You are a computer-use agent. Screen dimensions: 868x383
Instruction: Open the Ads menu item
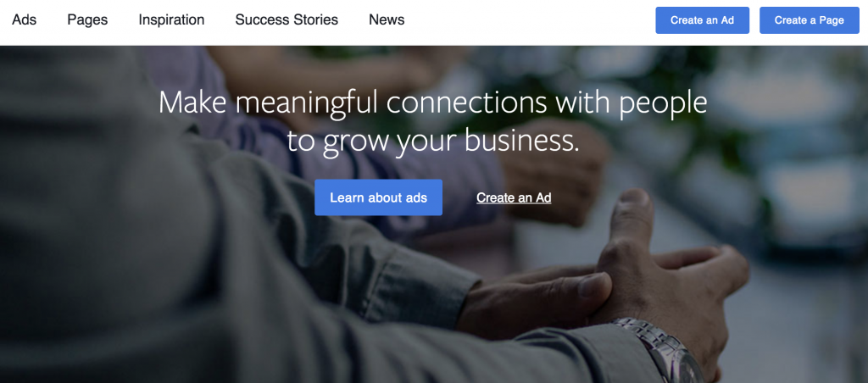25,19
